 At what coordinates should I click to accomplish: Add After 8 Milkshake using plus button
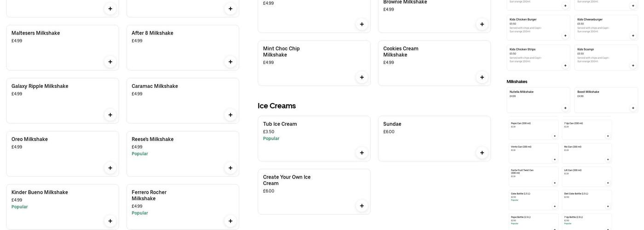pyautogui.click(x=230, y=62)
